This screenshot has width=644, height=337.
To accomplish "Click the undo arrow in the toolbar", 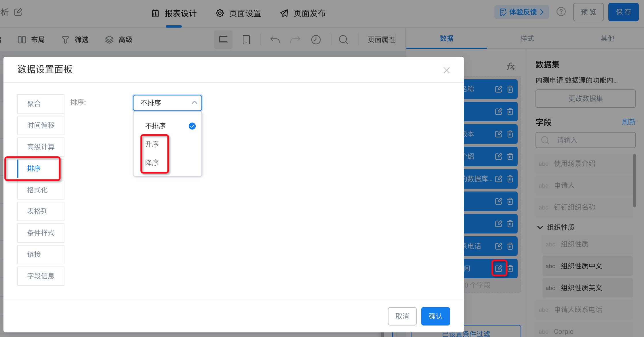I will (275, 39).
